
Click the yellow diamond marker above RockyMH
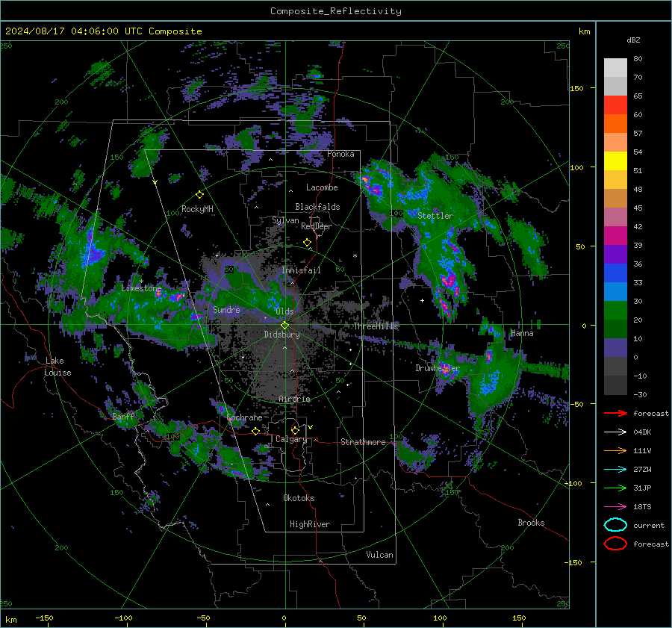[199, 195]
